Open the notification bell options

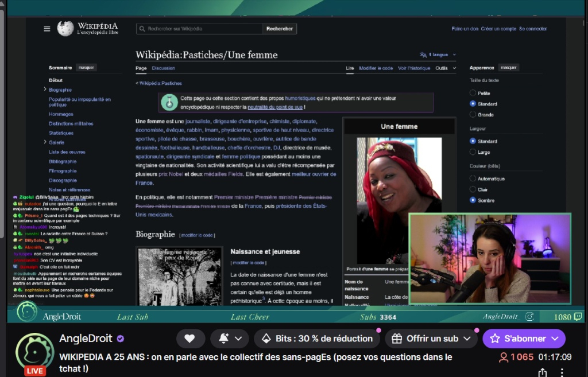coord(229,339)
